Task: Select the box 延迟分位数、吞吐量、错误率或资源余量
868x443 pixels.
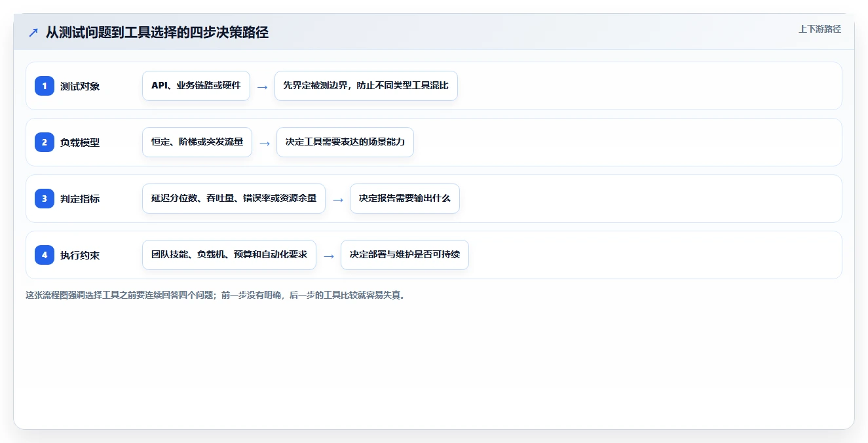Action: pos(234,199)
